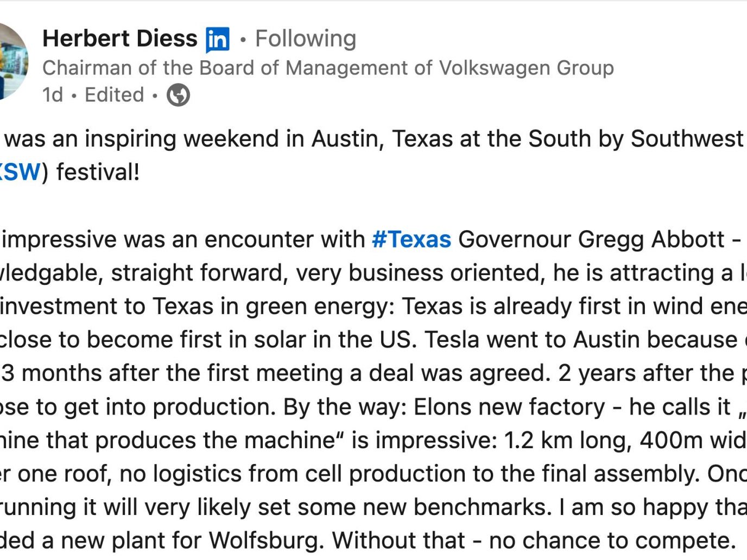Click the words Volkswagen Group in headline
The image size is (747, 560).
526,68
